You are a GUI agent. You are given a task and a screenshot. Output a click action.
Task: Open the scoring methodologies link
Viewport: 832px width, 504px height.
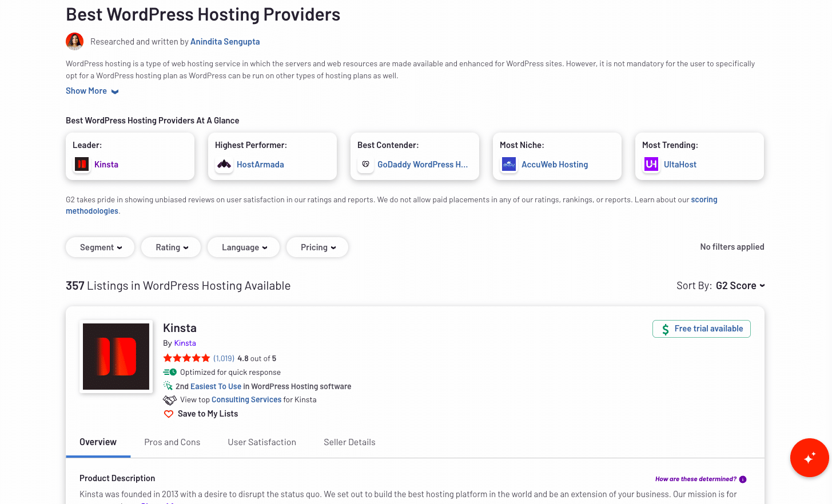click(92, 210)
